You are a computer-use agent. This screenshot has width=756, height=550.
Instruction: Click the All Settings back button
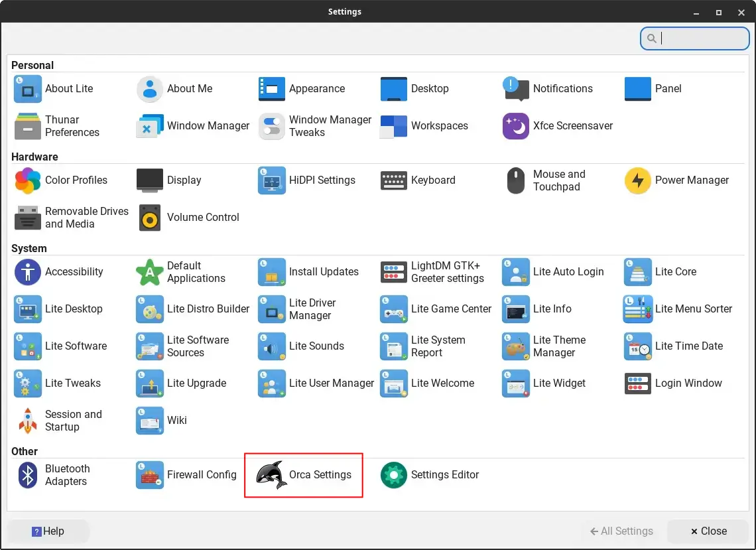[621, 531]
